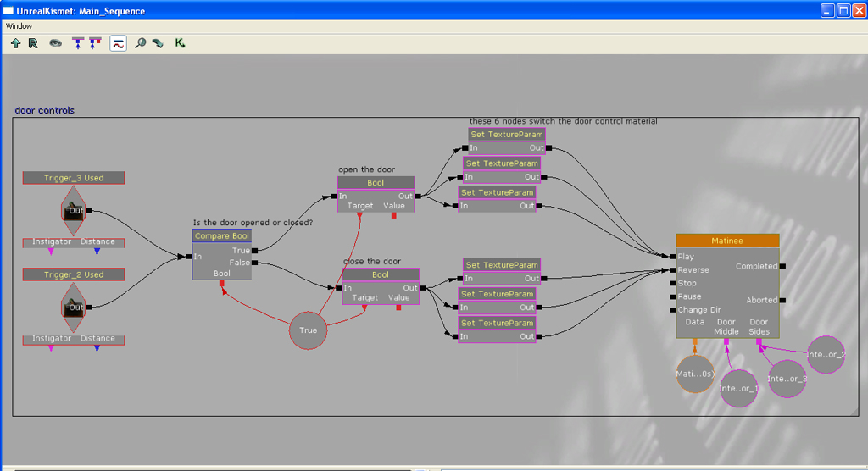
Task: Select topmost Set TextureParam node title
Action: pos(507,135)
